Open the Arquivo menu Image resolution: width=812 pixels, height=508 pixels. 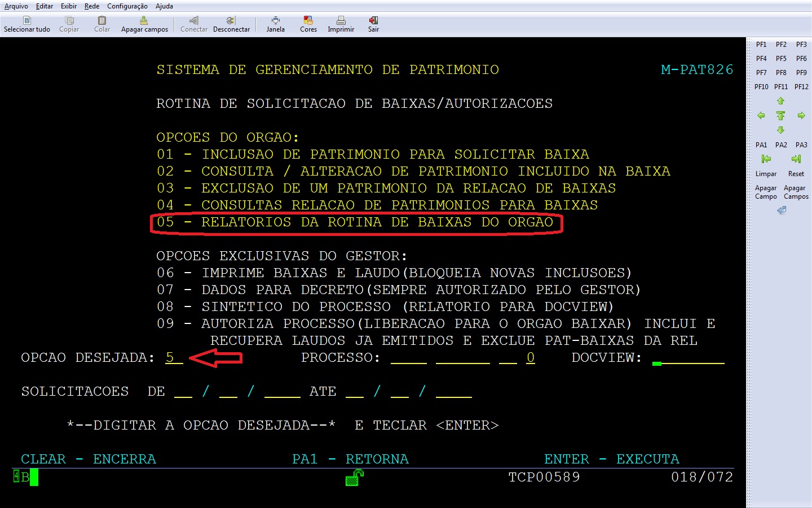[x=16, y=6]
